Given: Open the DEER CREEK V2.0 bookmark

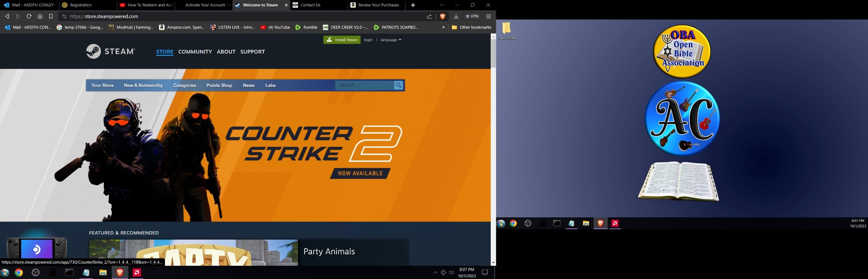Looking at the screenshot, I should [345, 27].
